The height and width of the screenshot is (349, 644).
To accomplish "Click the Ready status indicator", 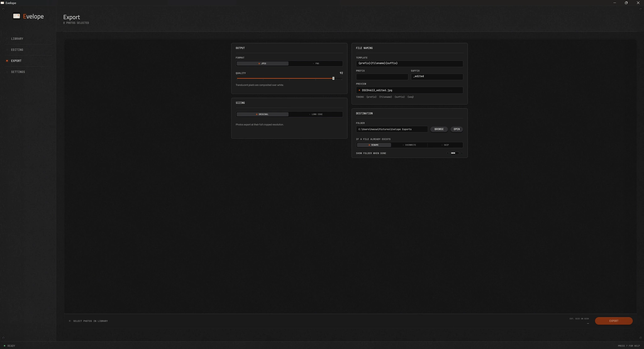I will [9, 346].
